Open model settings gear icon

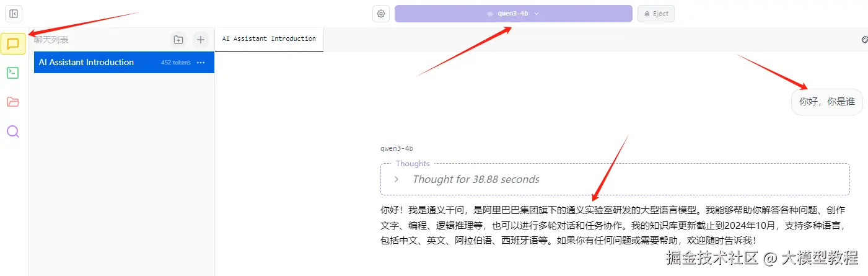click(x=381, y=14)
